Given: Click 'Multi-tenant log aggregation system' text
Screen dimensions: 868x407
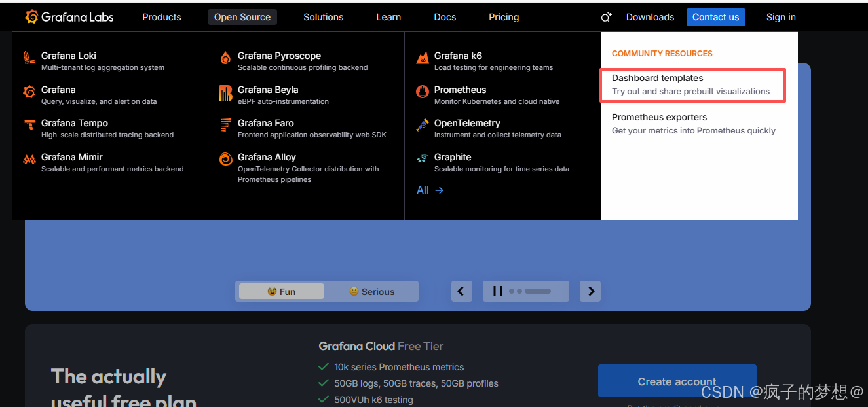Looking at the screenshot, I should (x=103, y=67).
